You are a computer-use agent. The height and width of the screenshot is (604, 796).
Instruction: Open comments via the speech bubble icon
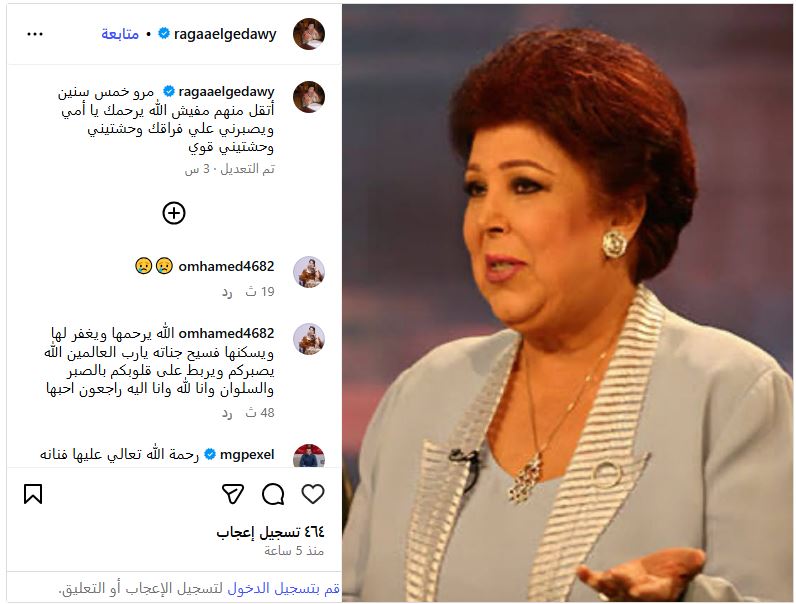273,494
